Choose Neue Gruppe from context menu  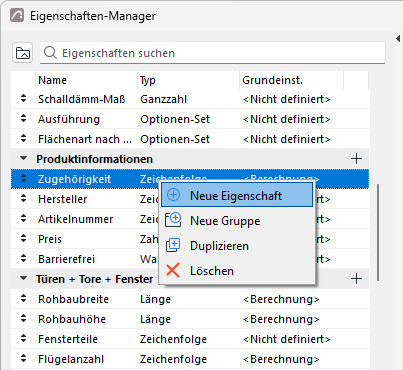pyautogui.click(x=237, y=221)
